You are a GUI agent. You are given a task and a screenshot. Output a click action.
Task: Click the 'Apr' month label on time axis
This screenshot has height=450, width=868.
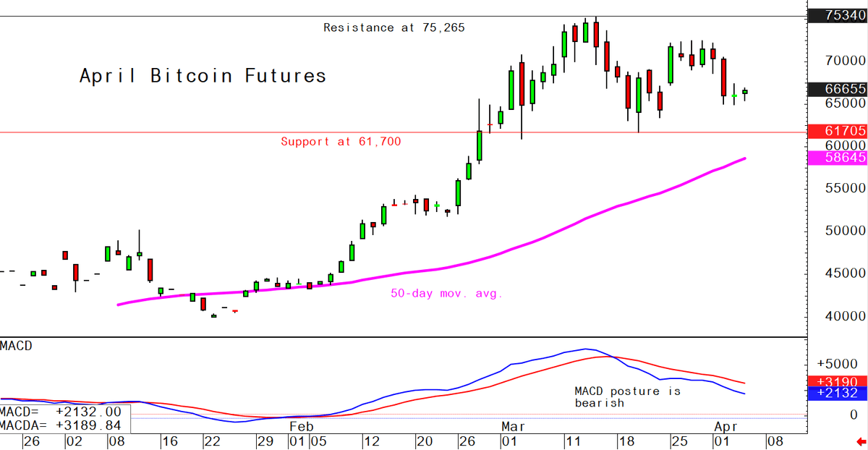(726, 427)
